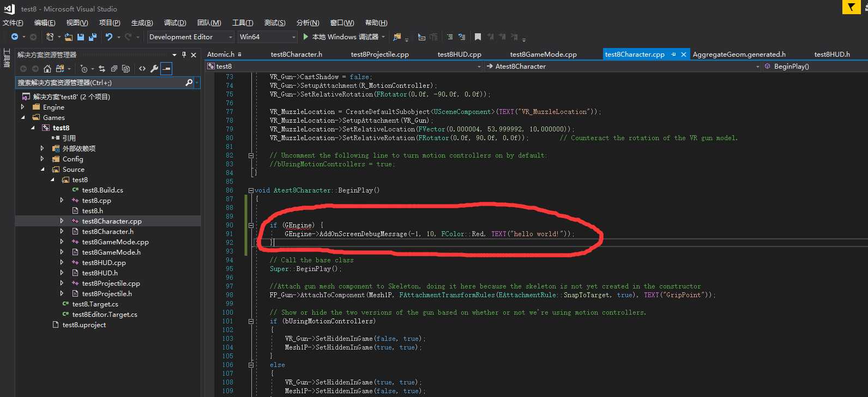Close the test8Character.cpp tab

683,54
